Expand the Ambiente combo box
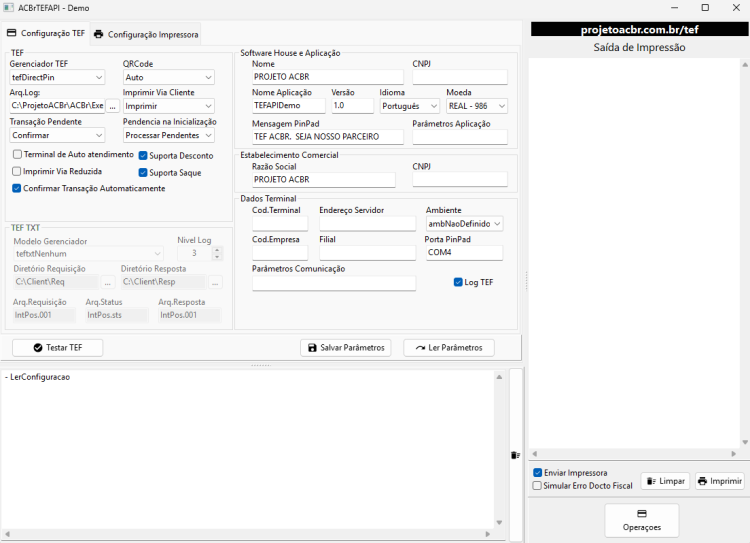Image resolution: width=750 pixels, height=543 pixels. (464, 223)
